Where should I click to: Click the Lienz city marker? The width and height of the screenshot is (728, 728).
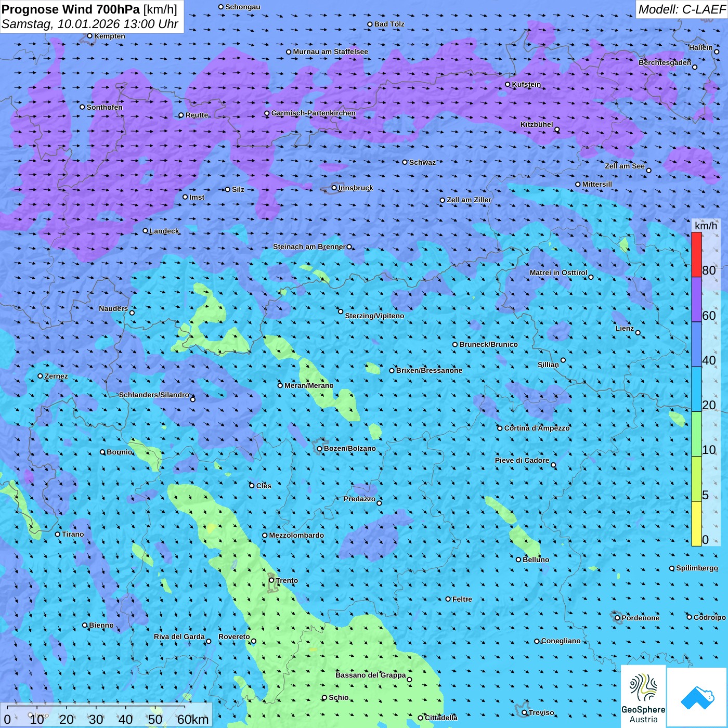[x=638, y=333]
